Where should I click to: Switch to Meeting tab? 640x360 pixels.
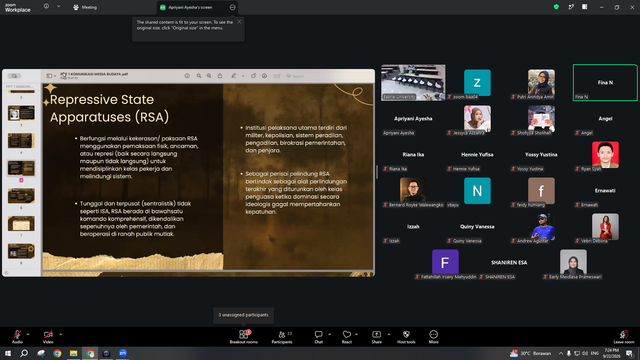click(85, 7)
